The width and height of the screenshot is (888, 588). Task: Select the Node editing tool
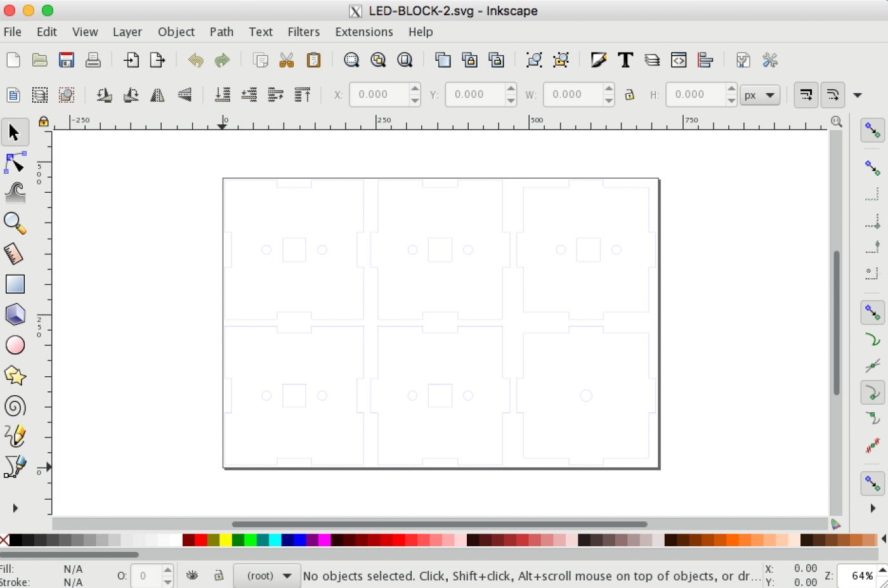15,164
